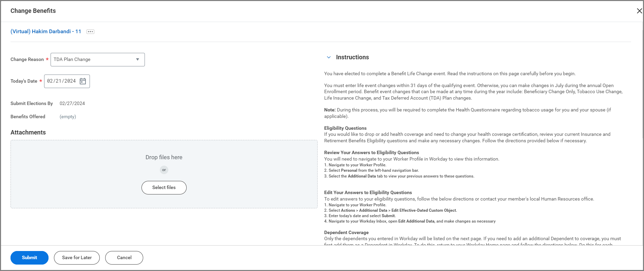Viewport: 644px width, 271px height.
Task: Open the (Virtual) Hakim Darbandi - 11 link
Action: [46, 32]
